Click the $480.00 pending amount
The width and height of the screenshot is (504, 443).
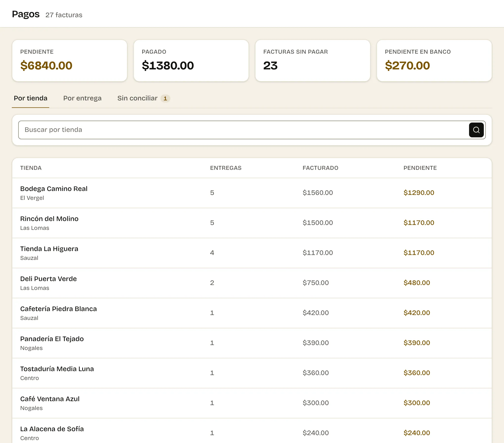tap(417, 283)
